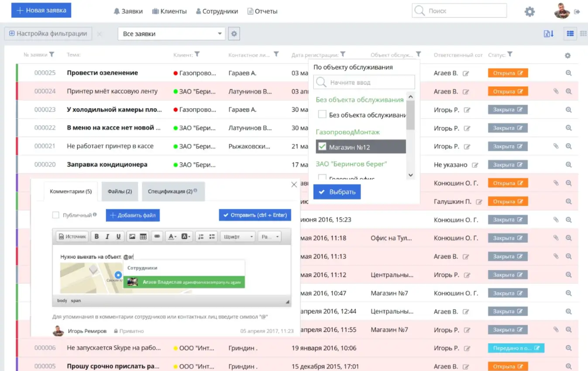This screenshot has height=371, width=588.
Task: Open the Все заявки filter dropdown
Action: 171,34
